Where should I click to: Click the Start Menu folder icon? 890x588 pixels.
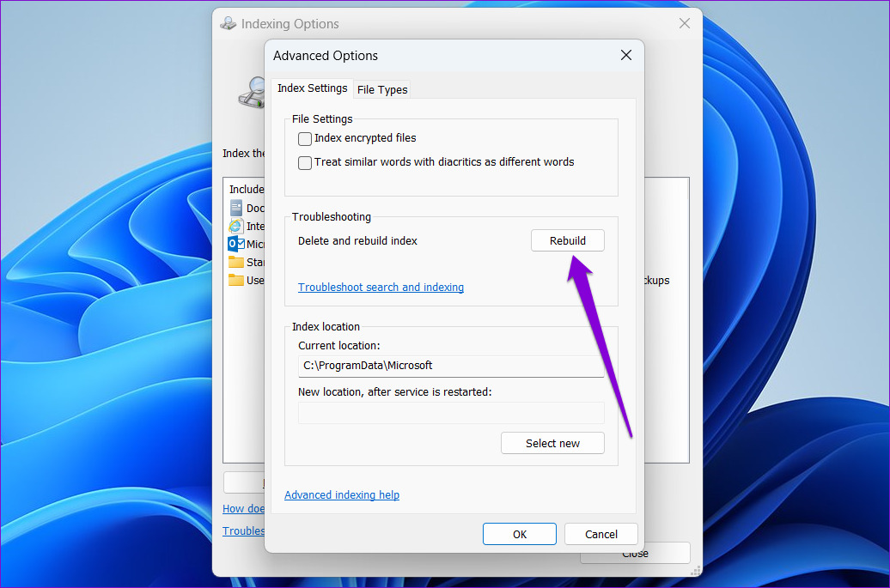(236, 262)
